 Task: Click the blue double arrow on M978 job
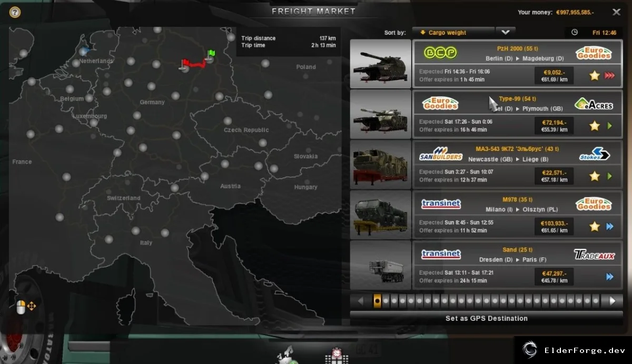point(610,227)
